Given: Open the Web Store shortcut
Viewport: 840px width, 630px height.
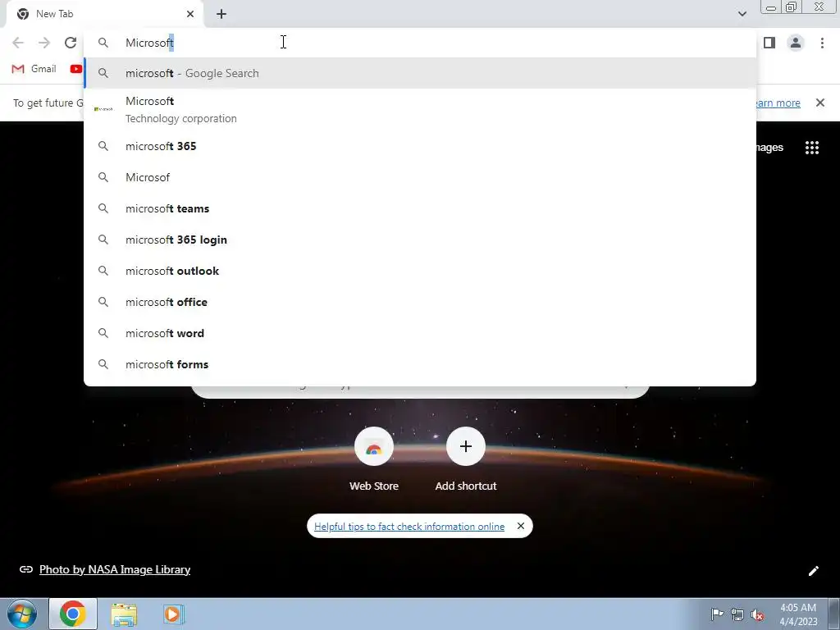Looking at the screenshot, I should point(374,447).
